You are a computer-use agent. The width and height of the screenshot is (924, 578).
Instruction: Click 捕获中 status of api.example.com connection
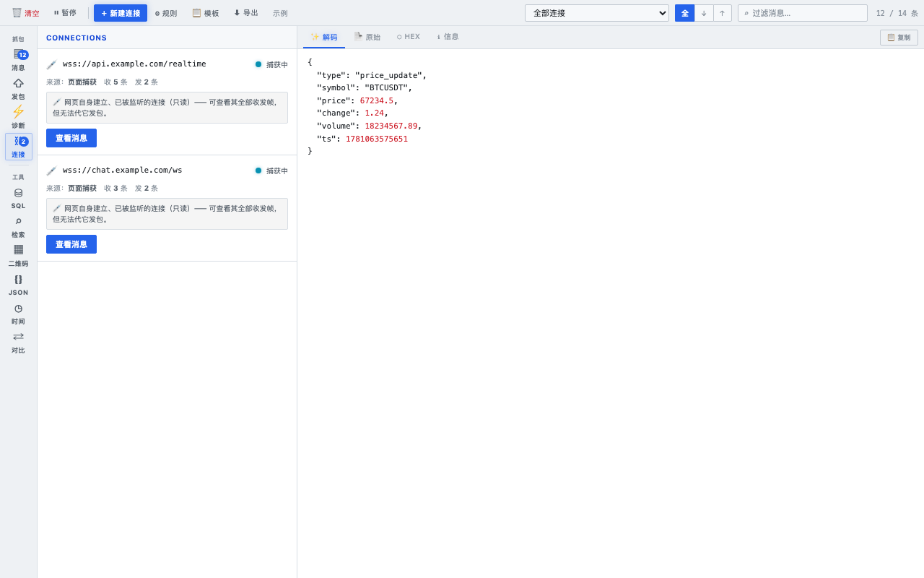tap(271, 64)
